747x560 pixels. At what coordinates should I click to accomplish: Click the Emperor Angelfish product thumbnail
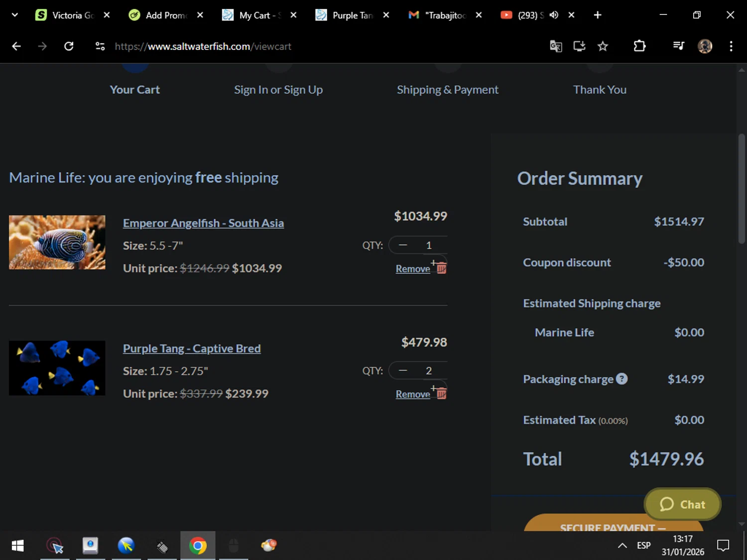click(x=57, y=242)
